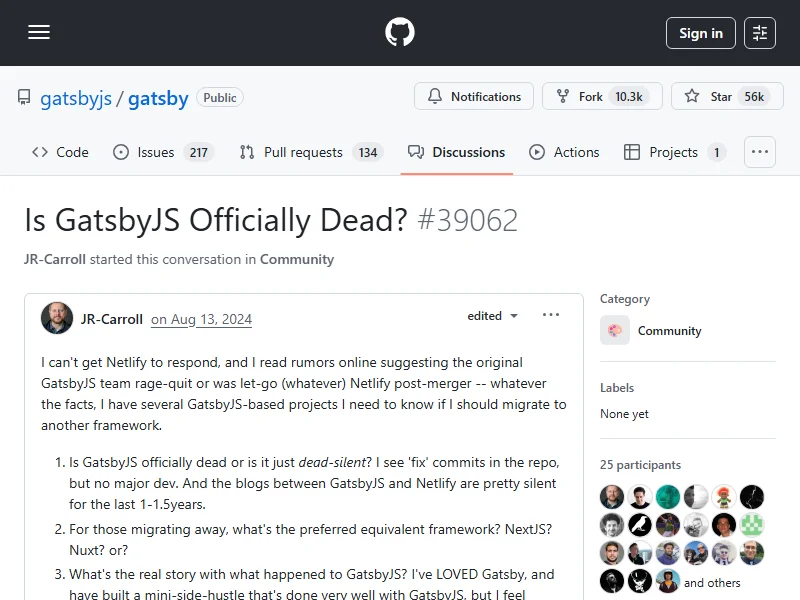Open the hamburger navigation menu
800x600 pixels.
[x=39, y=33]
